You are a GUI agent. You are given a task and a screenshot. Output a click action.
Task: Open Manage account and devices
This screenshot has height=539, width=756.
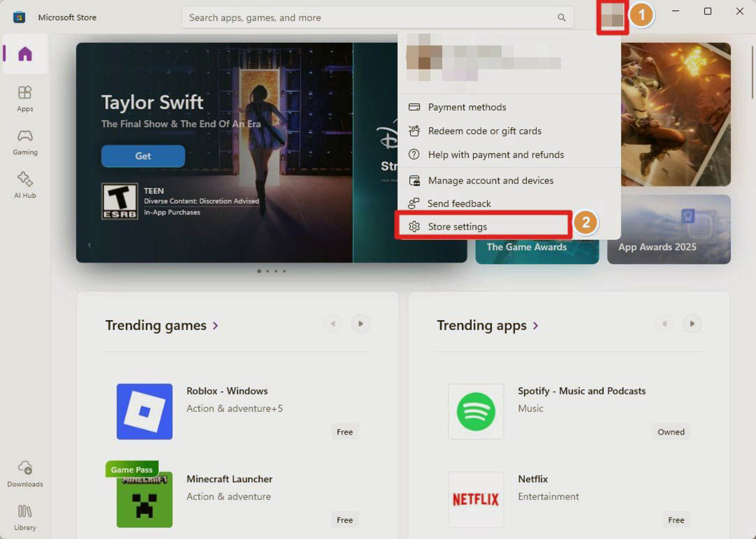pos(490,180)
